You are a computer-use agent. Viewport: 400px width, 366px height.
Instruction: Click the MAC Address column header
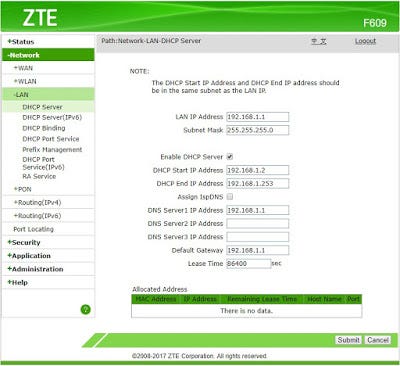point(156,299)
